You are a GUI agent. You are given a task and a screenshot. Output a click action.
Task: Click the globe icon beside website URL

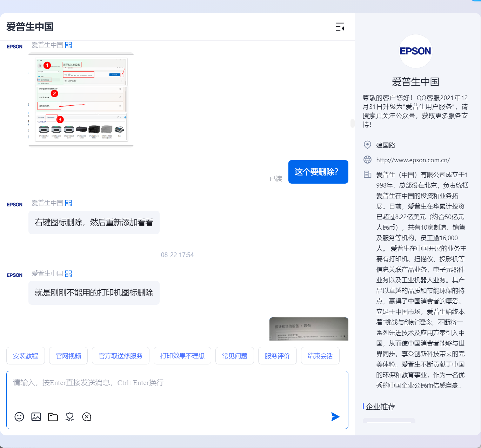[x=367, y=160]
